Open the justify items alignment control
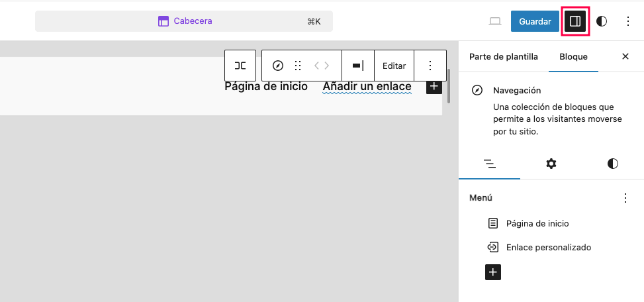The height and width of the screenshot is (302, 644). point(358,66)
